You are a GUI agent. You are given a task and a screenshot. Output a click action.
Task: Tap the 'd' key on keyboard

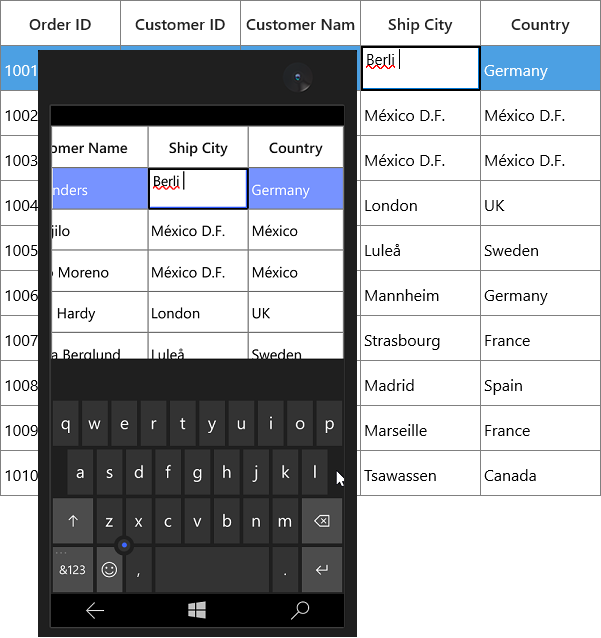(x=139, y=472)
